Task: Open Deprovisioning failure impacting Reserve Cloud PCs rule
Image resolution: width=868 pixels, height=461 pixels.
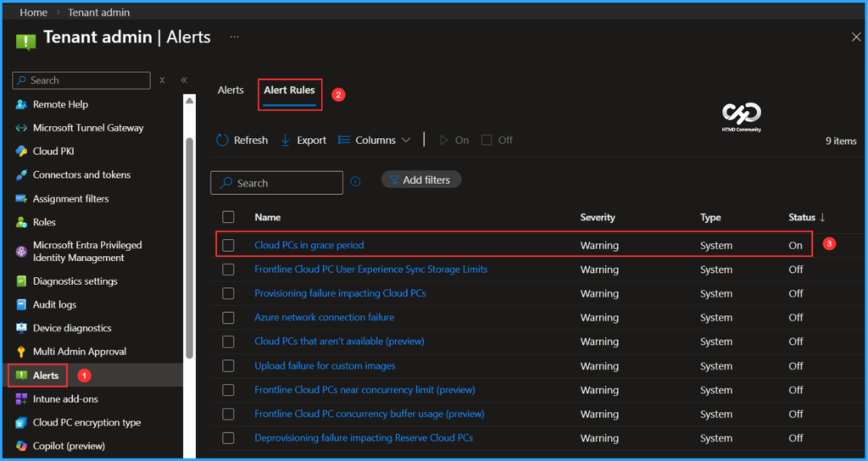Action: coord(364,438)
